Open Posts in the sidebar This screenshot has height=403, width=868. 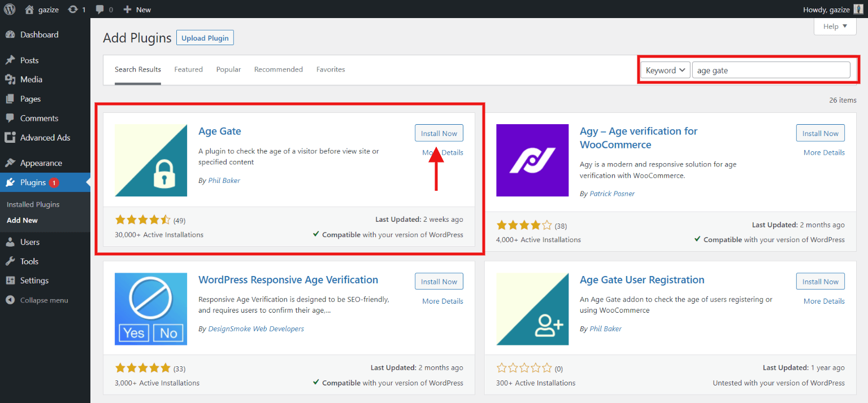(x=29, y=60)
